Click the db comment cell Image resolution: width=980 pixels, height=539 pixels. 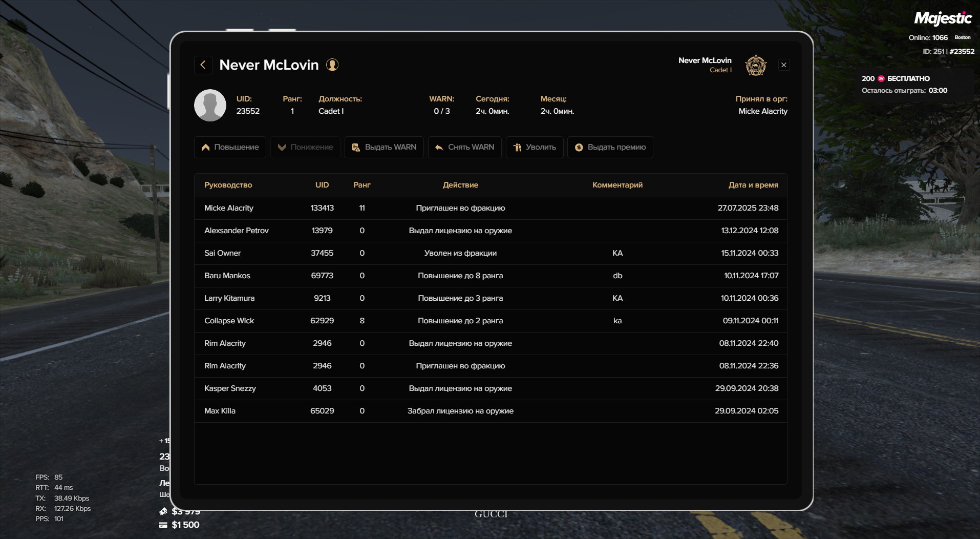pyautogui.click(x=617, y=276)
